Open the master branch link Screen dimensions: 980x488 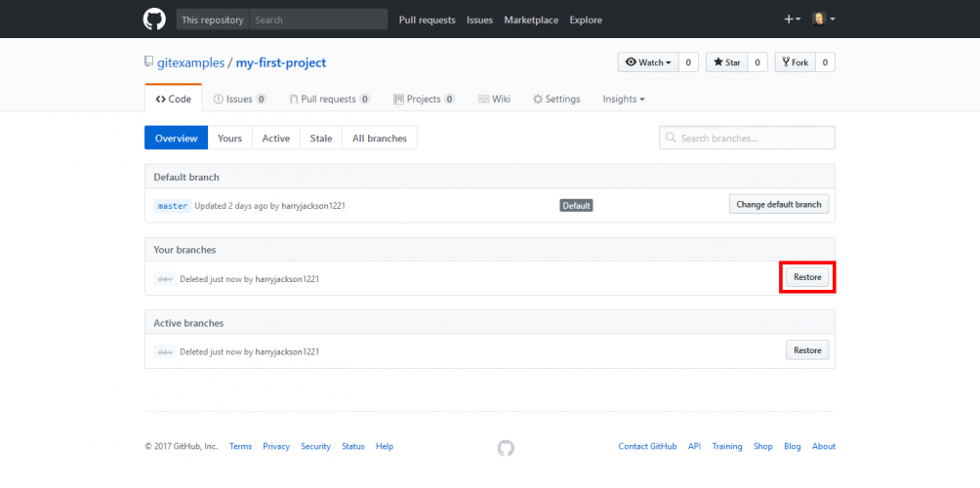(173, 206)
